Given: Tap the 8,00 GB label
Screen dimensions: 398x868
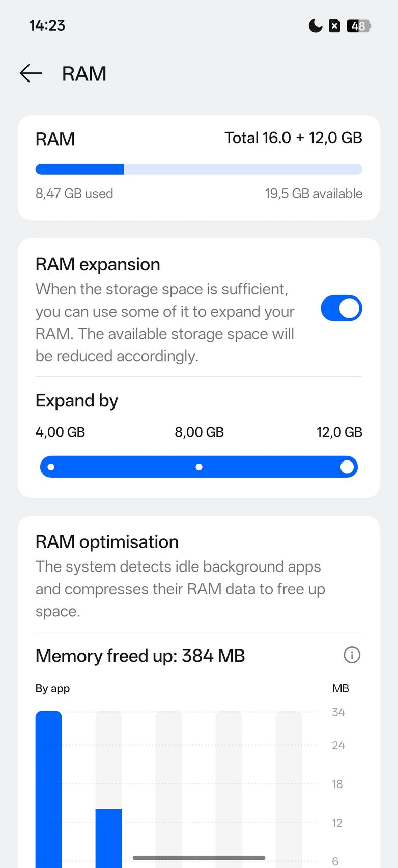Looking at the screenshot, I should pyautogui.click(x=199, y=432).
